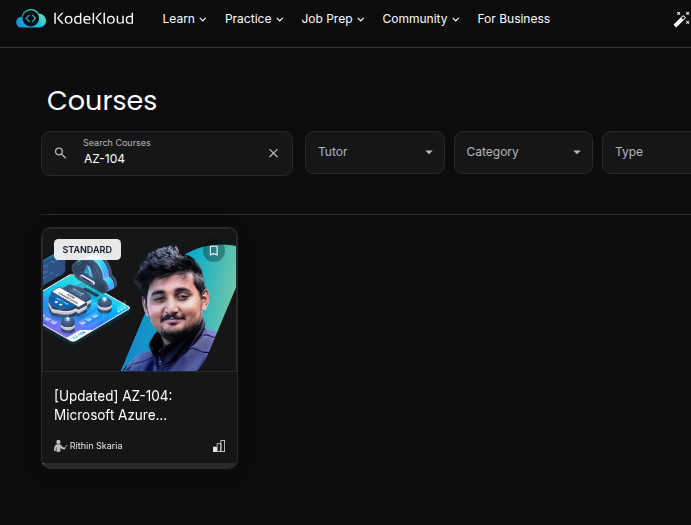This screenshot has height=525, width=691.
Task: Open the Job Prep menu
Action: (333, 19)
